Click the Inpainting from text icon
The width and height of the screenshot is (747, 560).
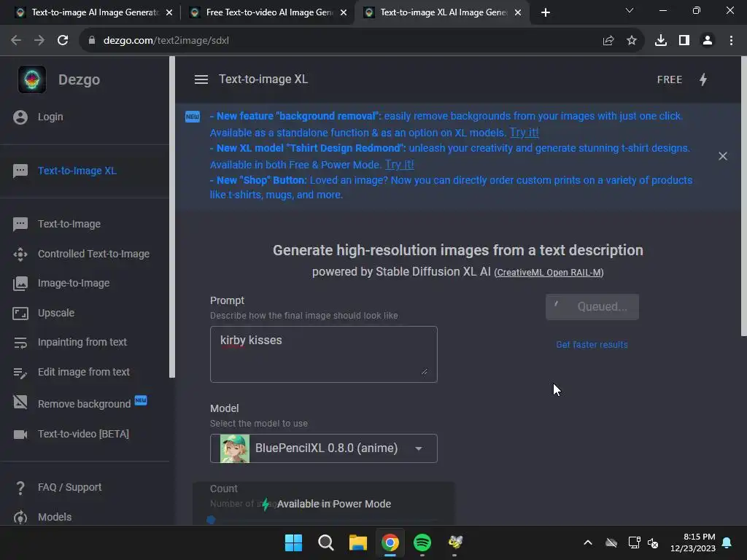(x=20, y=343)
